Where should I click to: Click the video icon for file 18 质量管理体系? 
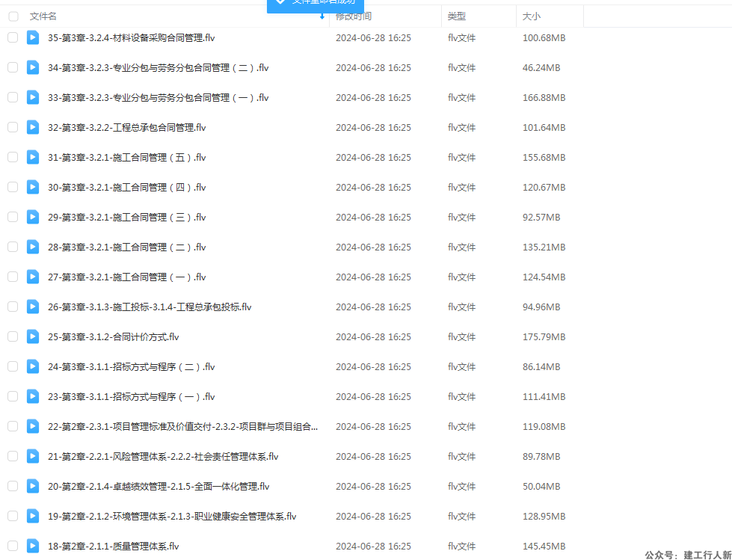(x=33, y=546)
